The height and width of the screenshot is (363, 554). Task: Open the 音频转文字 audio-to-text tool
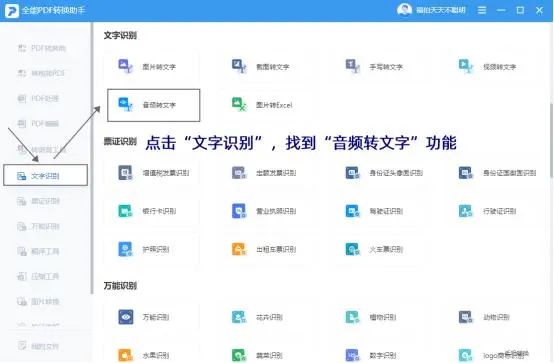click(x=154, y=105)
